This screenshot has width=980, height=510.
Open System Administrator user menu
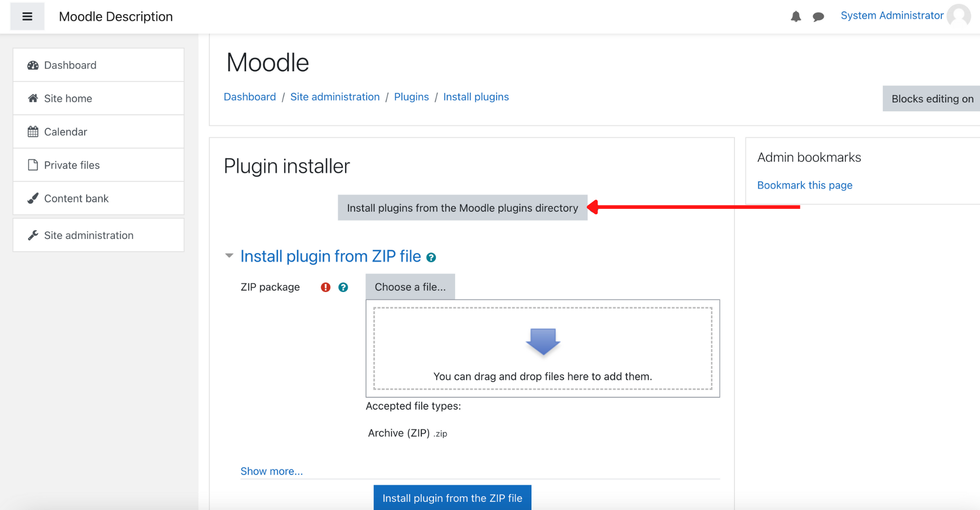[892, 16]
